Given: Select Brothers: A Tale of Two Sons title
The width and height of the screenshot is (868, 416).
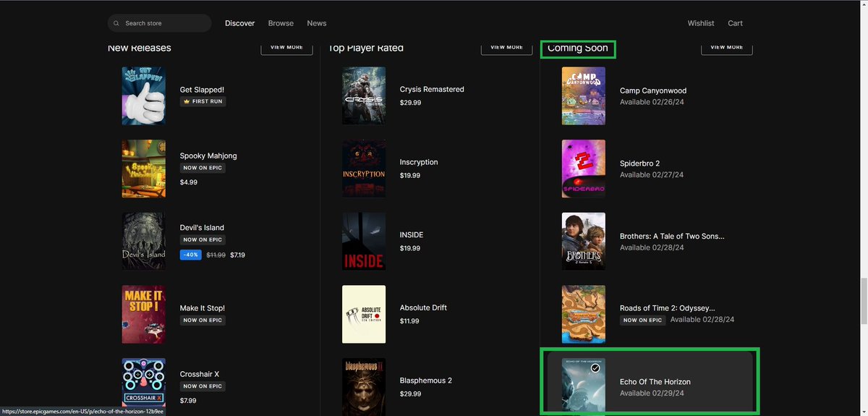Looking at the screenshot, I should pos(672,236).
